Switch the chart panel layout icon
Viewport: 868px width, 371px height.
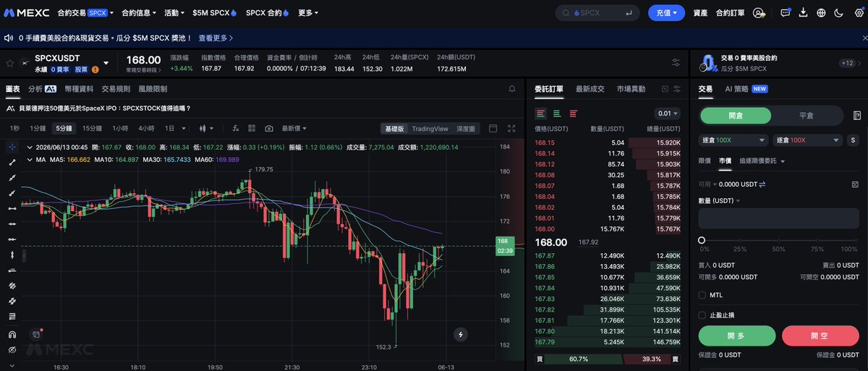click(493, 128)
